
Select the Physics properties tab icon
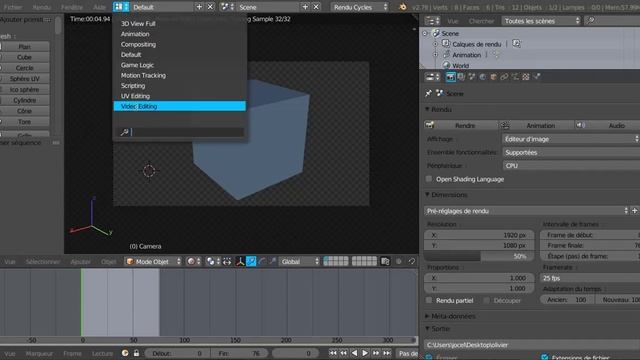(537, 77)
